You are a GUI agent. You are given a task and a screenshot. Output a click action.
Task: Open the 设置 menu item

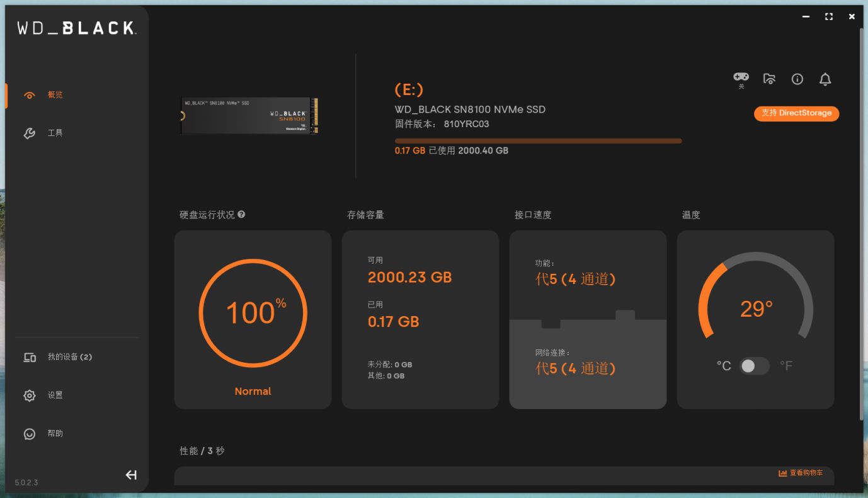point(55,395)
